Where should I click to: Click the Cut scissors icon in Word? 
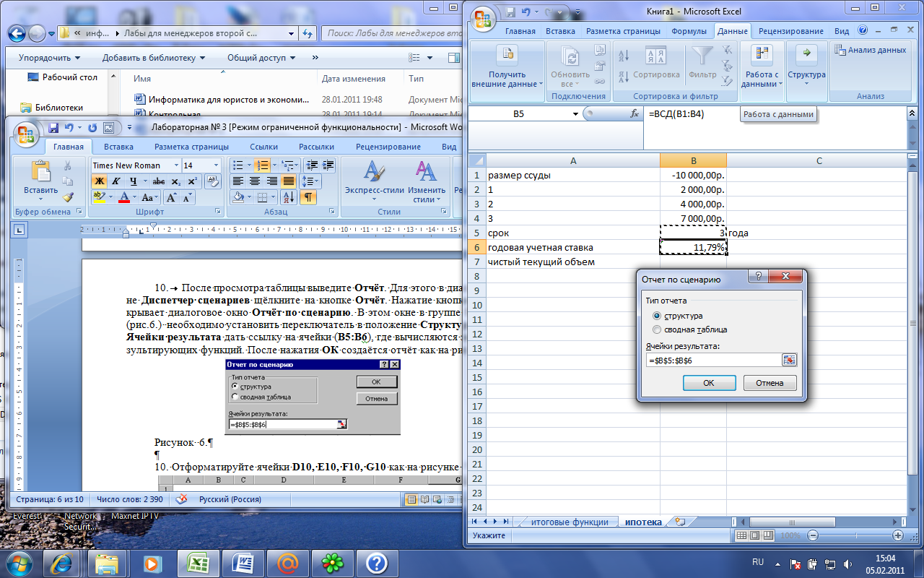[x=69, y=165]
